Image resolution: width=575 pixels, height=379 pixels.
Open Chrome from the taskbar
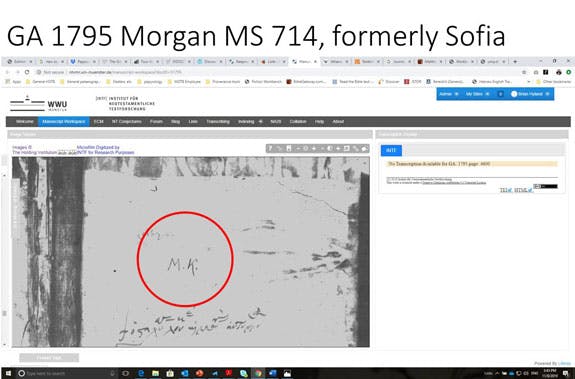pos(258,373)
